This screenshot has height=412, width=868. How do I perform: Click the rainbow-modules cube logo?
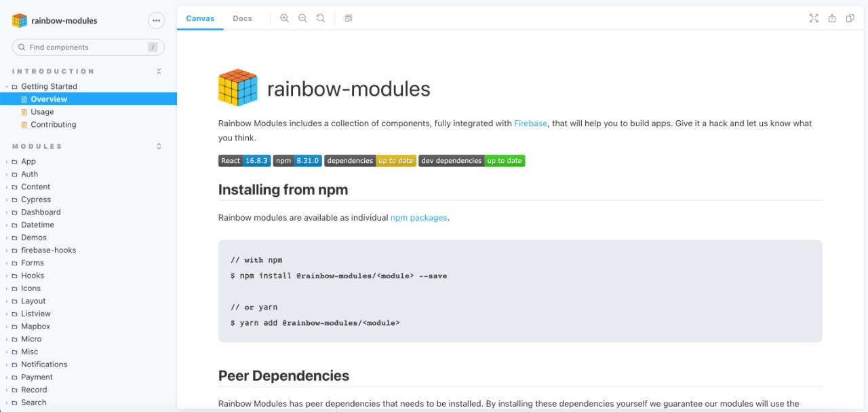pos(19,20)
